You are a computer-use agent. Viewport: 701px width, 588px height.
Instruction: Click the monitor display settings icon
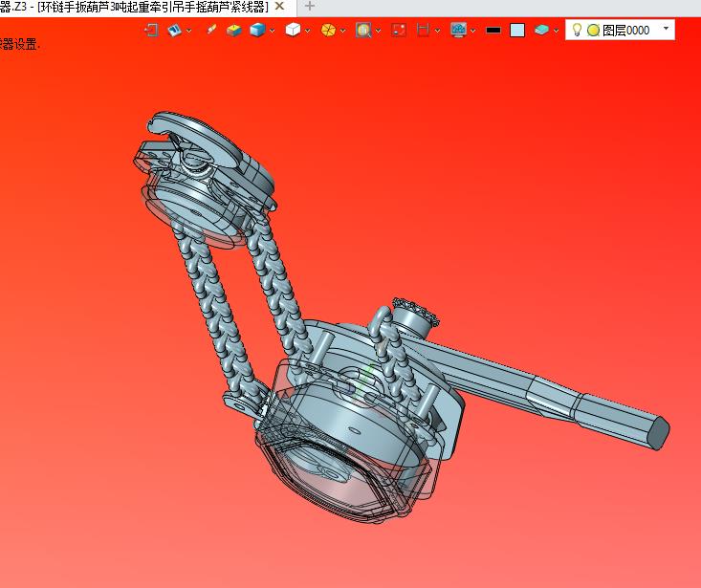tap(458, 30)
